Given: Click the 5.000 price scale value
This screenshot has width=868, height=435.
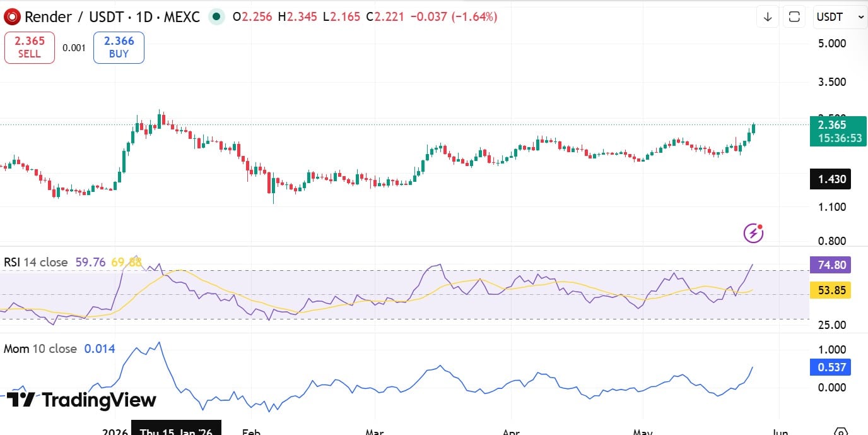Looking at the screenshot, I should pos(831,44).
